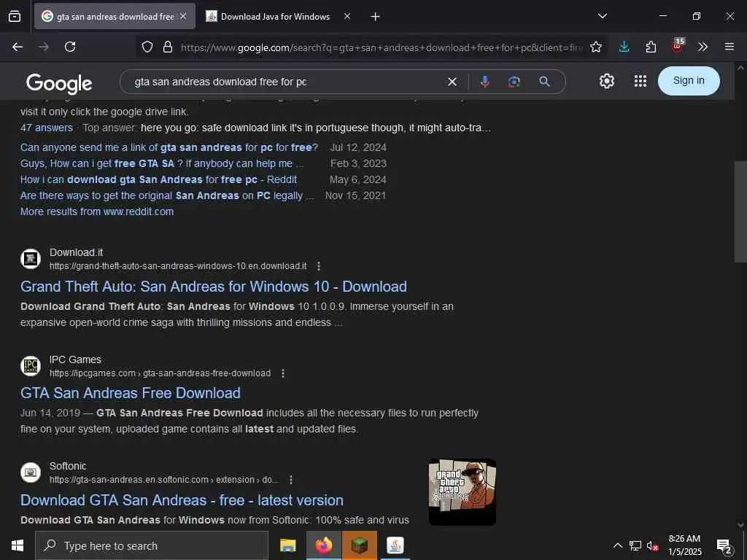This screenshot has width=747, height=560.
Task: Open Download GTA San Andreas Softonic result
Action: tap(182, 500)
